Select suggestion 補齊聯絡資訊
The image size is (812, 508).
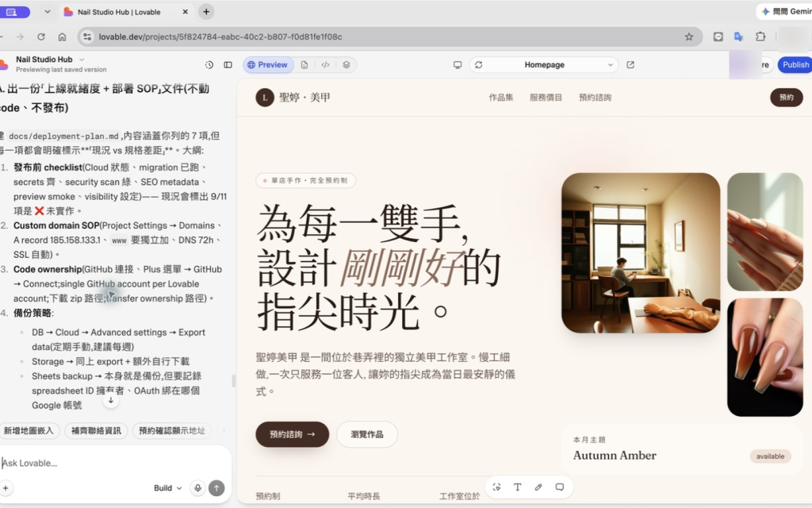96,431
